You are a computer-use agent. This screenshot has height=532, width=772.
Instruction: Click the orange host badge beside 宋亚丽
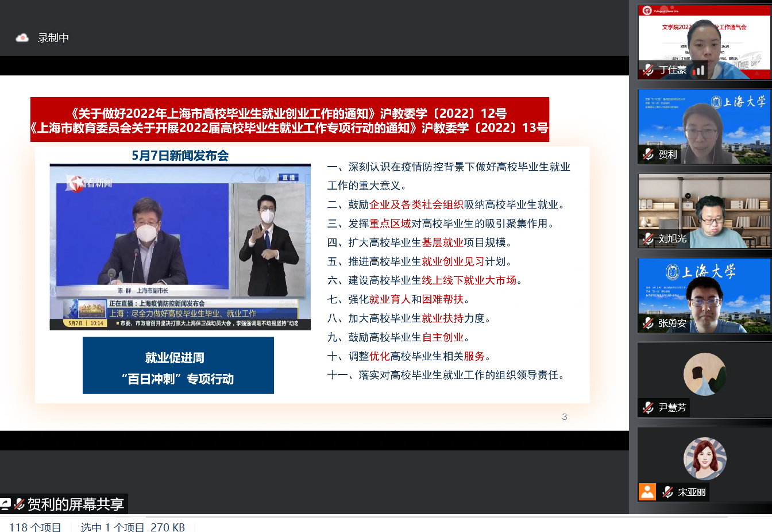tap(647, 492)
